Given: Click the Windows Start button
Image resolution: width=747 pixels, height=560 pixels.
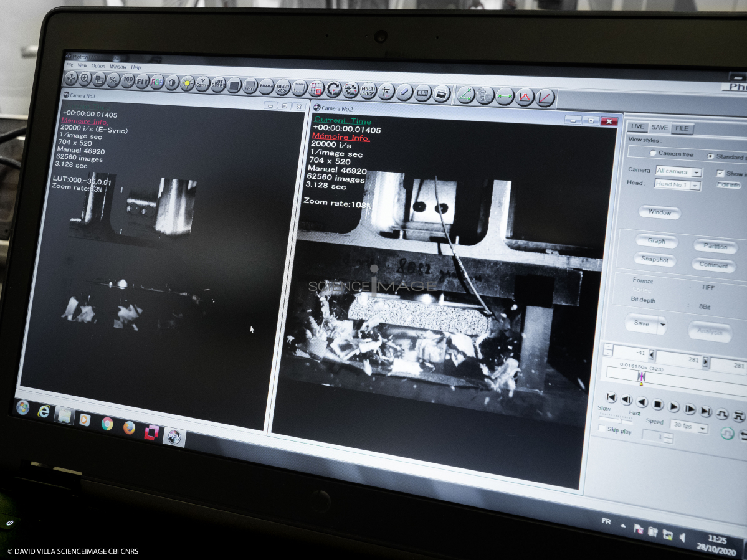Looking at the screenshot, I should coord(22,407).
